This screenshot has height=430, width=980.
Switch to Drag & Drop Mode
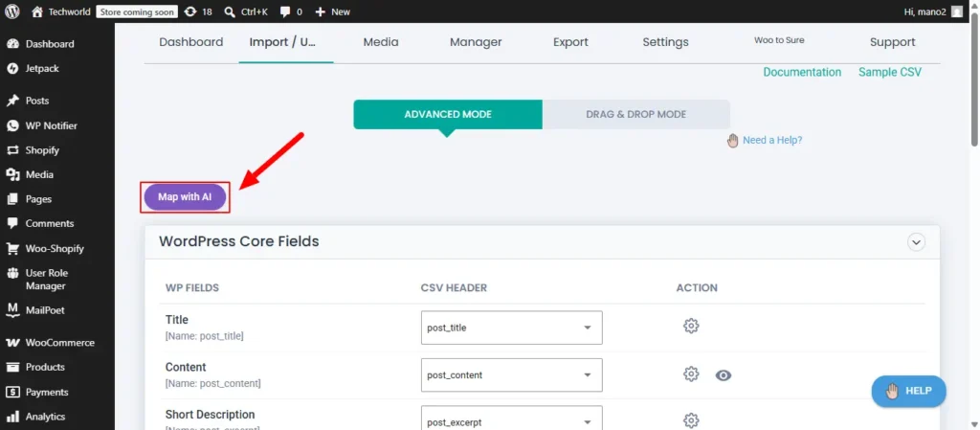click(x=635, y=114)
